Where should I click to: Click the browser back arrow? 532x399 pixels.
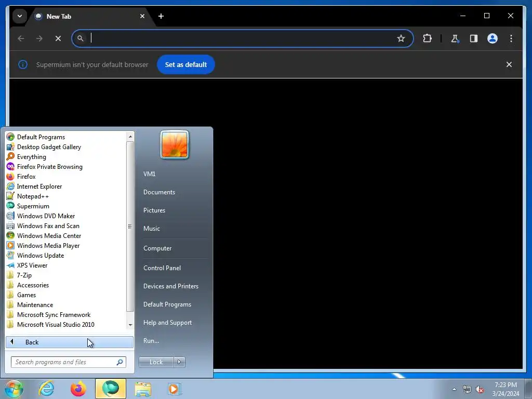point(21,38)
